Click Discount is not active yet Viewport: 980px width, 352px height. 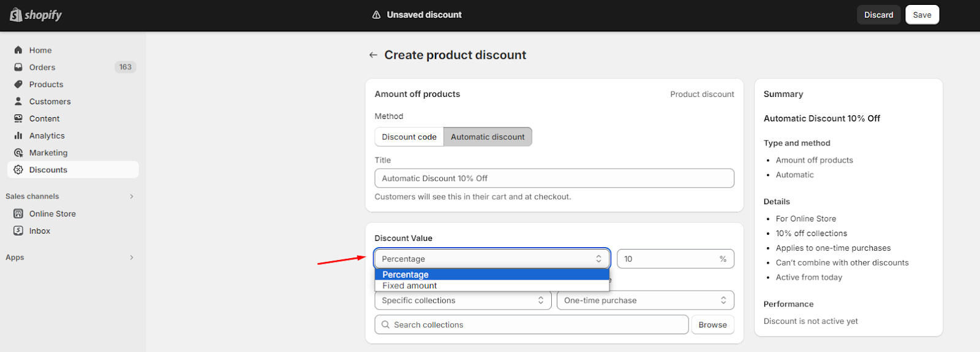click(x=811, y=321)
